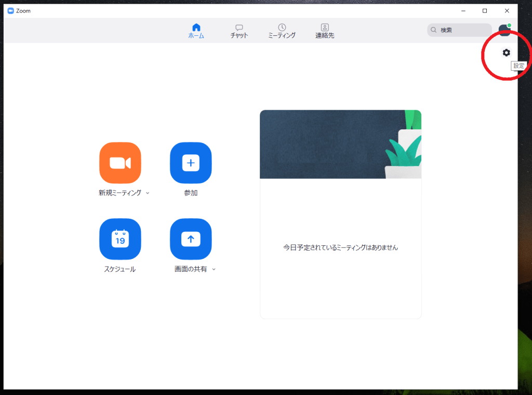Click the 参加 label under the plus icon
This screenshot has width=532, height=395.
[x=191, y=193]
